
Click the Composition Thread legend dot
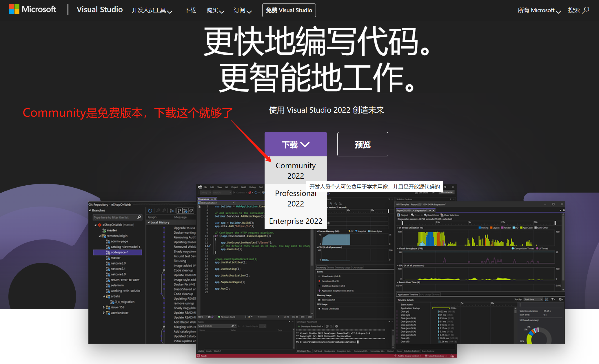tap(513, 248)
